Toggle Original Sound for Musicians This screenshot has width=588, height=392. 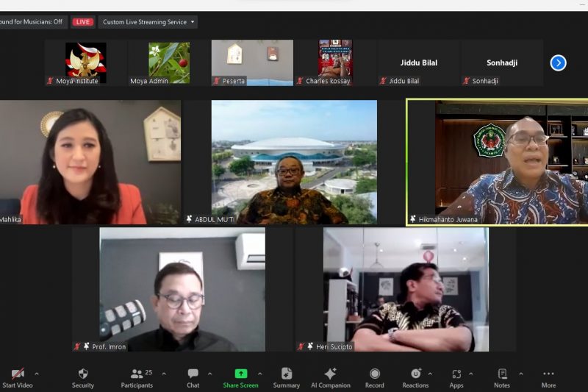tap(32, 22)
